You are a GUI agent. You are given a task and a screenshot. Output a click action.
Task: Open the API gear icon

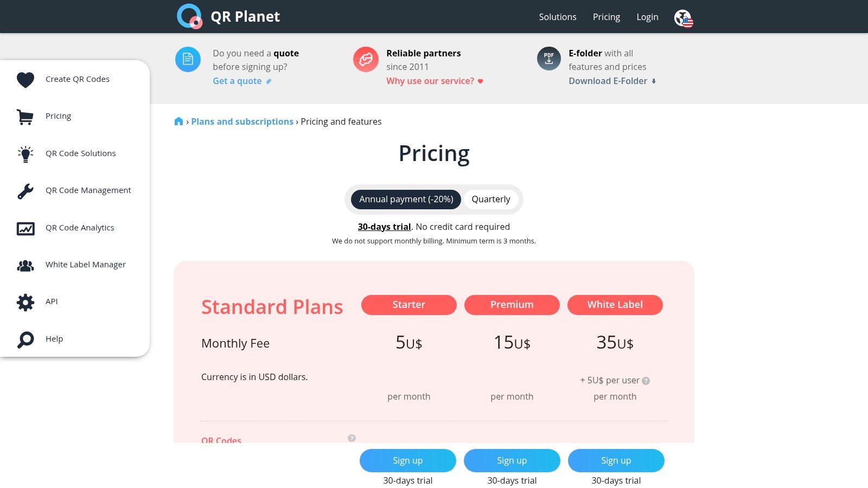(x=25, y=301)
